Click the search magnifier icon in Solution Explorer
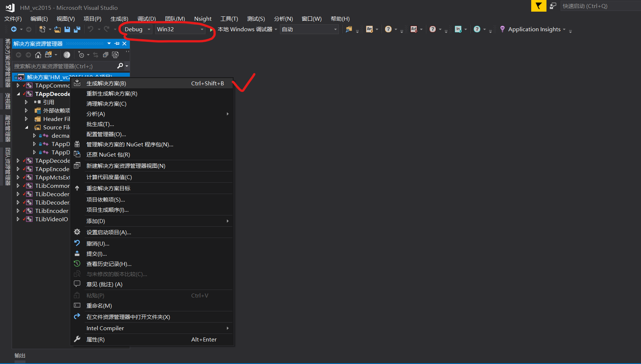The image size is (641, 364). coord(120,66)
